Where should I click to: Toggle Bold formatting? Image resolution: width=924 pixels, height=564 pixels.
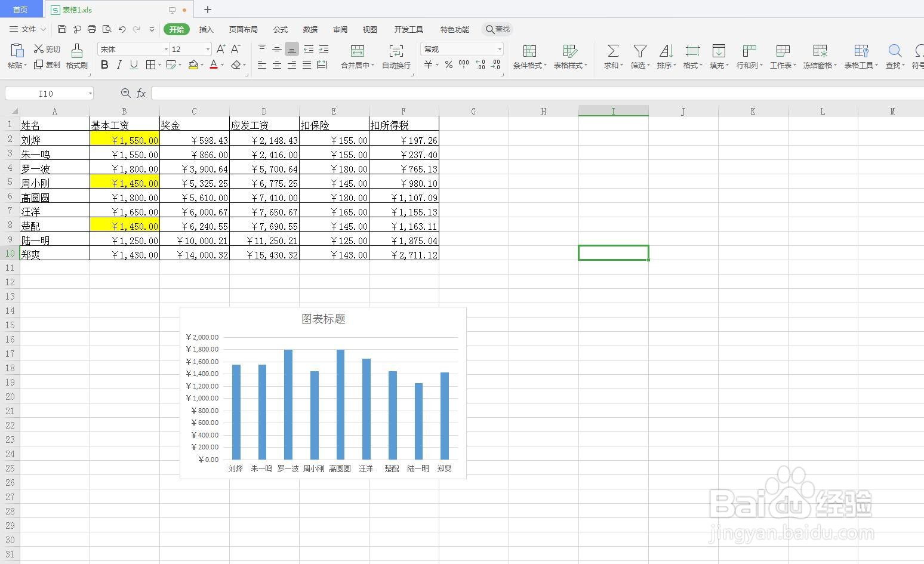click(x=104, y=64)
